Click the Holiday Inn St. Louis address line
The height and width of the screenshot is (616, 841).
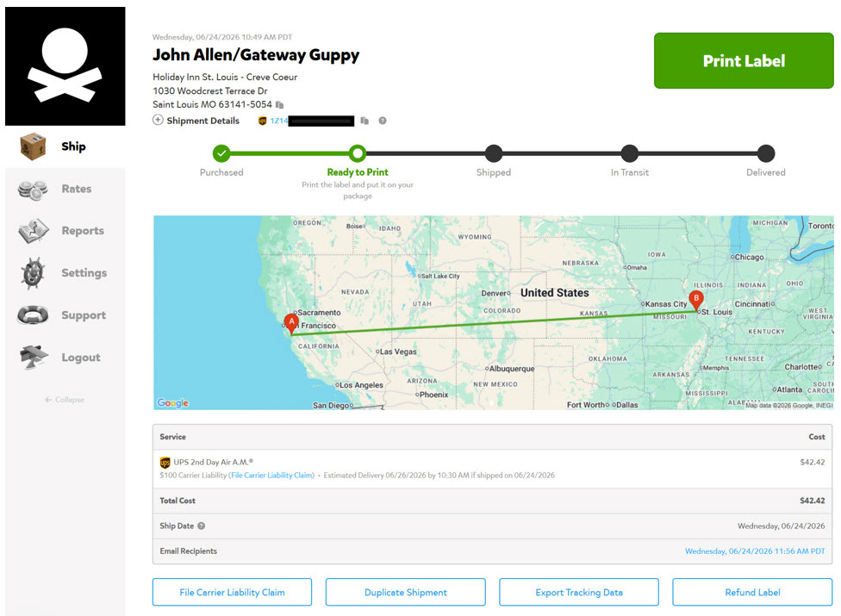tap(225, 78)
